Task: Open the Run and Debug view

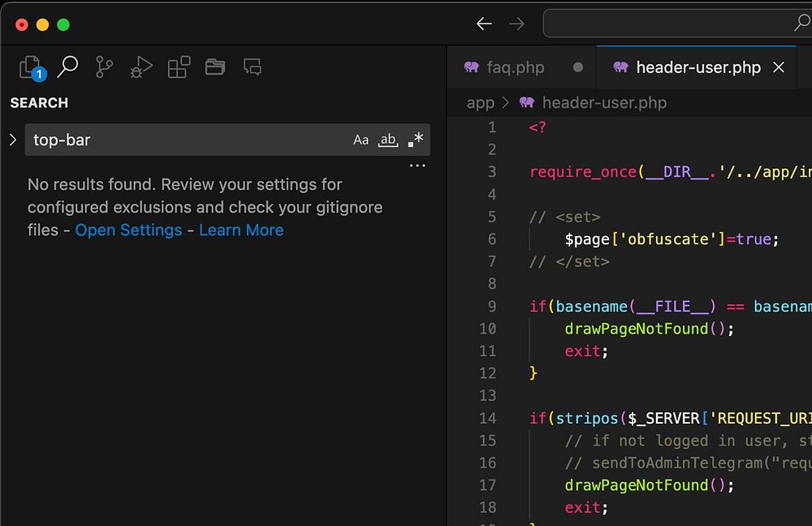Action: pyautogui.click(x=141, y=67)
